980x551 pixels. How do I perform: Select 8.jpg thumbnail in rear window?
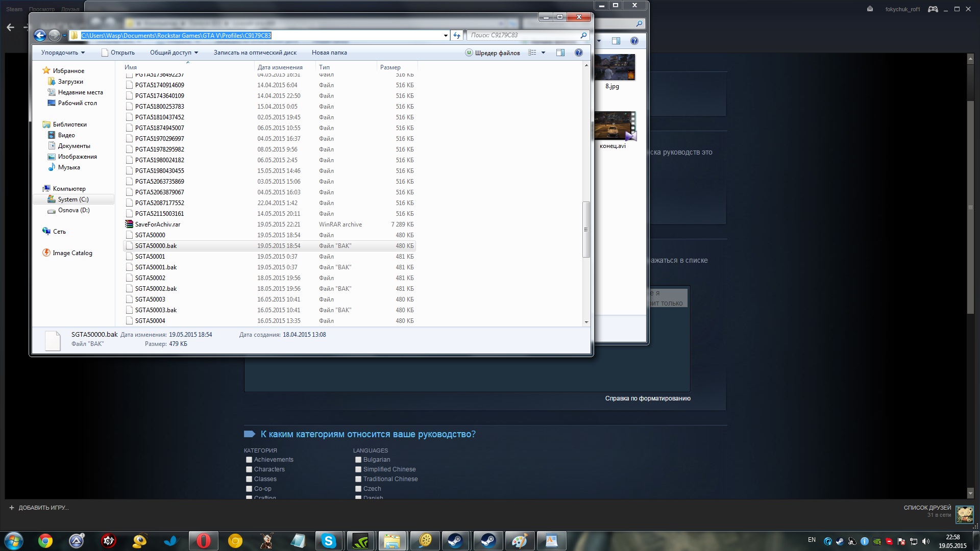click(x=614, y=71)
